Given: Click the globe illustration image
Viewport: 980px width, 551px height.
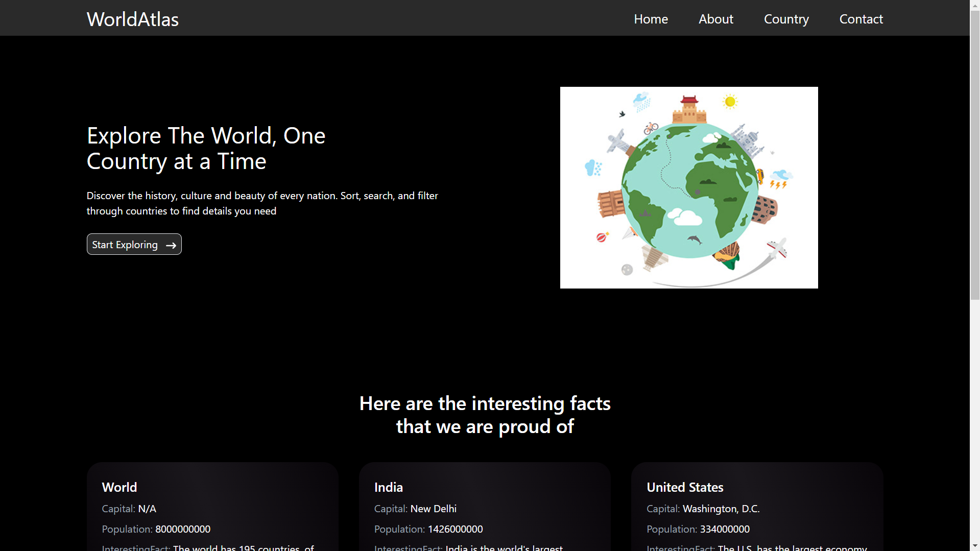Looking at the screenshot, I should pos(689,187).
